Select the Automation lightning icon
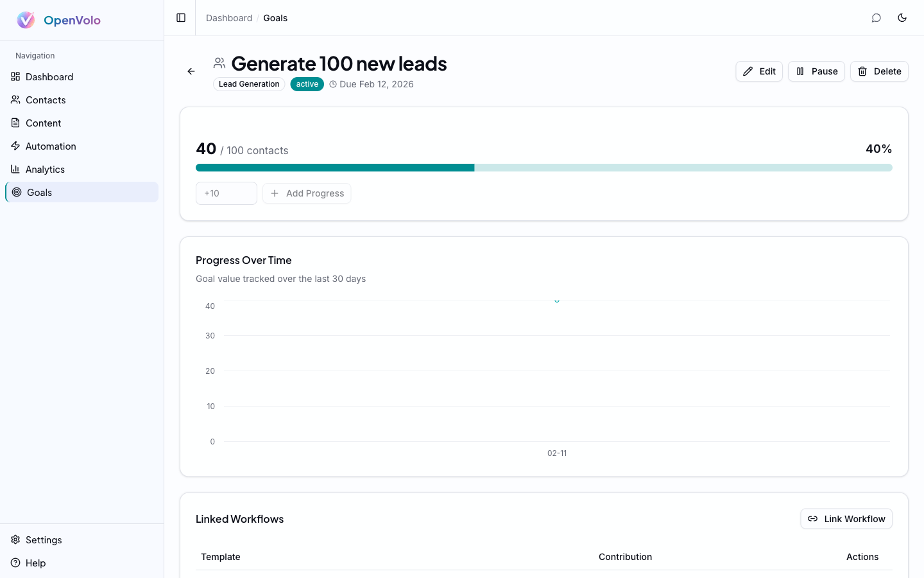This screenshot has width=924, height=578. 15,146
